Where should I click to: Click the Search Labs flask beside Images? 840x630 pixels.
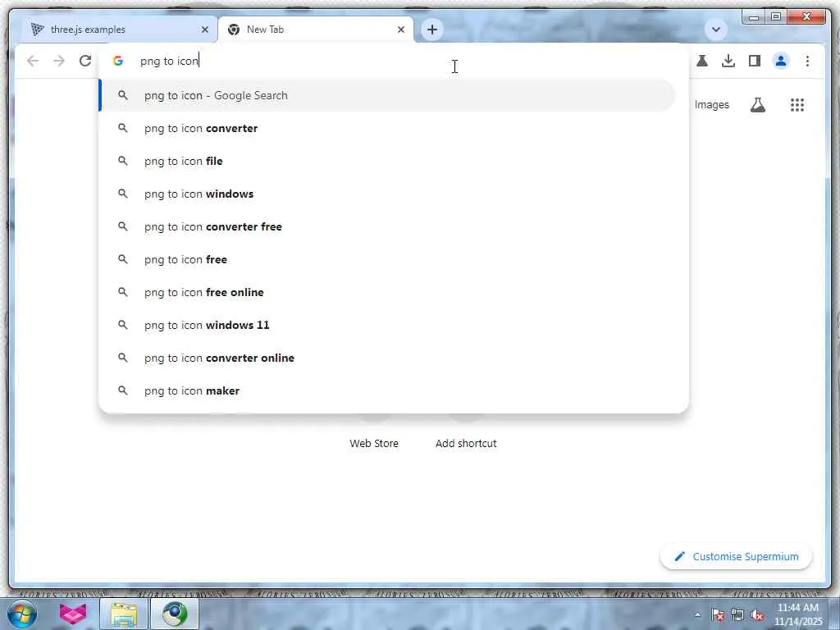pos(757,105)
